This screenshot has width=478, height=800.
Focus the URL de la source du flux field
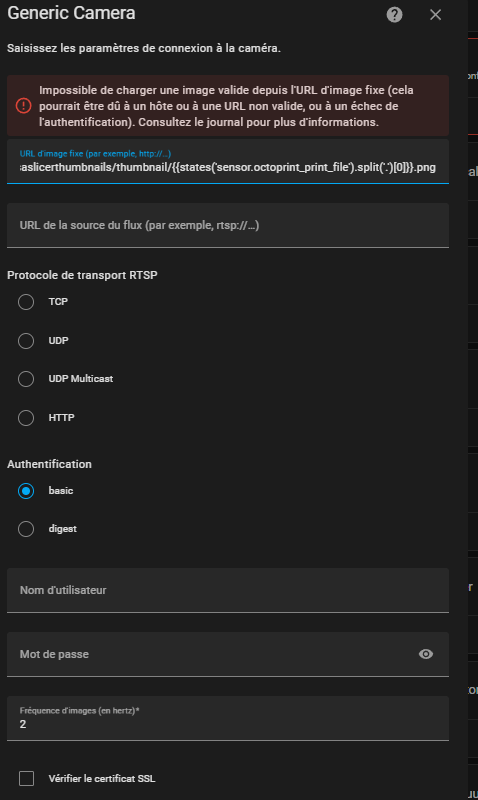click(x=228, y=226)
